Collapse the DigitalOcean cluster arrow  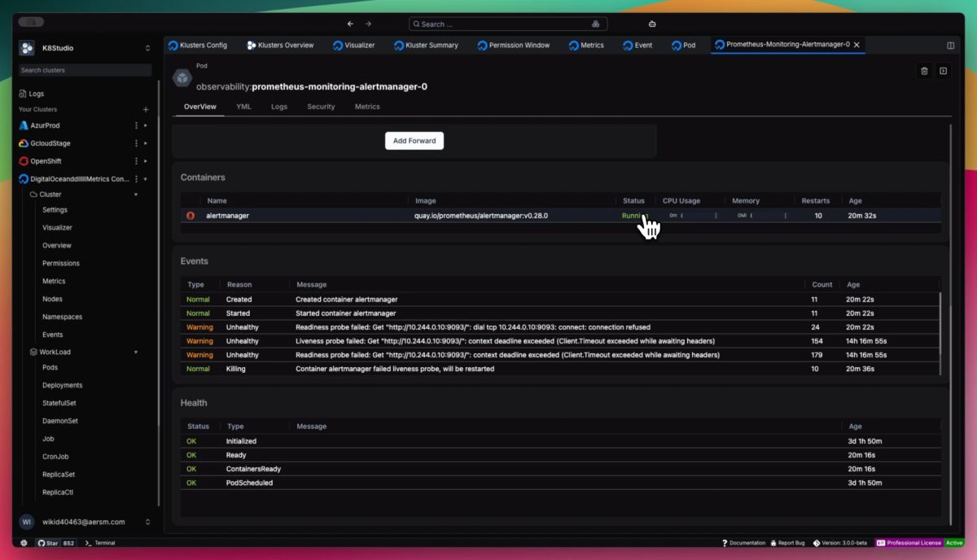click(x=145, y=179)
